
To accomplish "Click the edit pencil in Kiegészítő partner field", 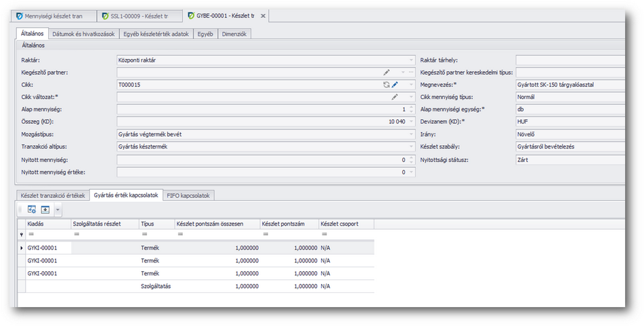I will [387, 73].
